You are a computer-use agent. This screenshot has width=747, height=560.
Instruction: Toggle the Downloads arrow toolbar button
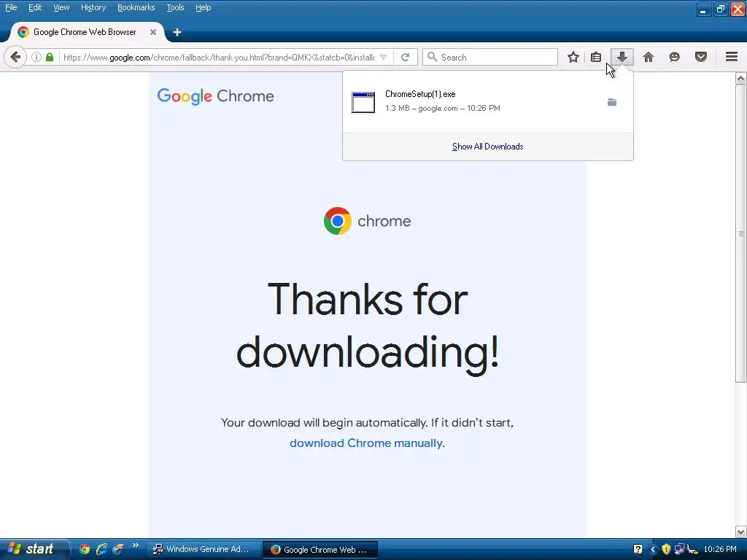[x=622, y=57]
